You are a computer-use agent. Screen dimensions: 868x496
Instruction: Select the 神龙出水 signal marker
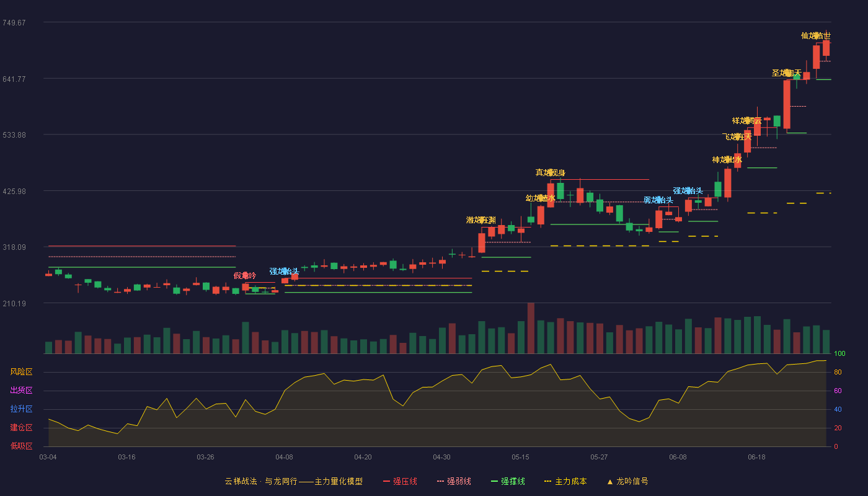click(727, 159)
